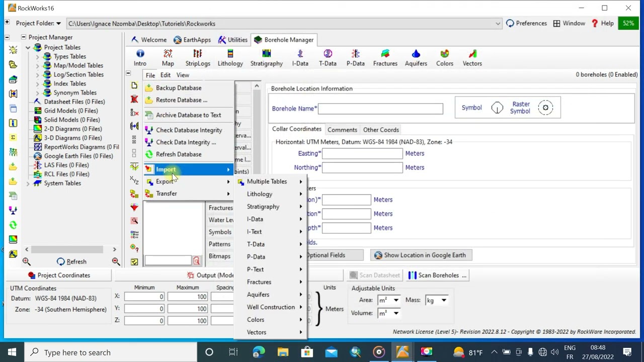
Task: Choose Check Database Integrity
Action: point(189,130)
